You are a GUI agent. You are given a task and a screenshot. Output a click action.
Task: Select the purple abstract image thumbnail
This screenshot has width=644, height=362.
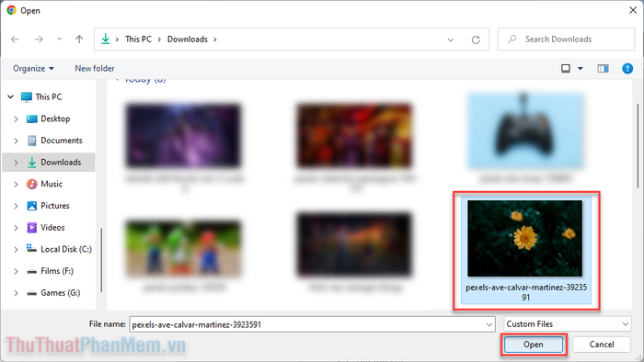pos(183,135)
